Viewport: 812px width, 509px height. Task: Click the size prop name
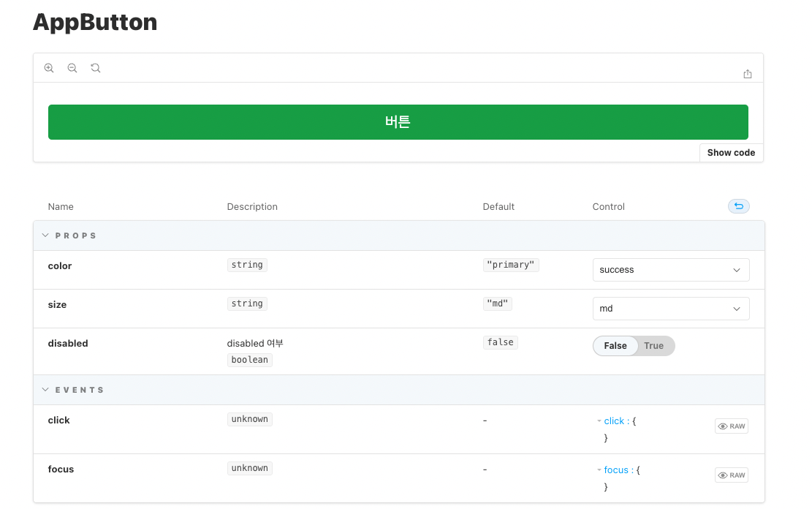[57, 305]
